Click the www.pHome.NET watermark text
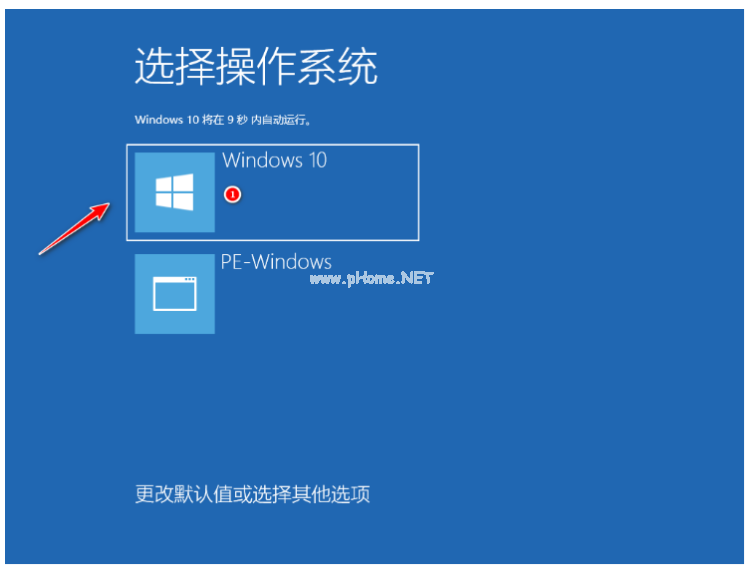The width and height of the screenshot is (753, 574). [x=371, y=279]
